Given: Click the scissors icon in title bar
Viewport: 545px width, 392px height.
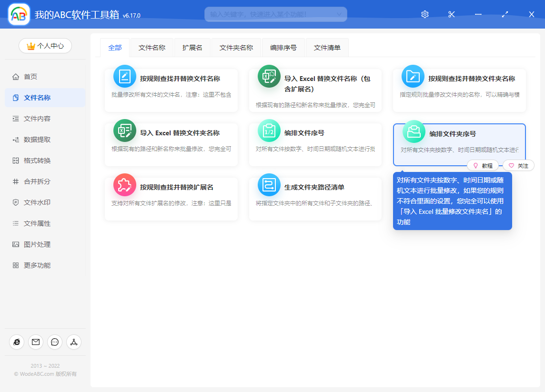Looking at the screenshot, I should coord(451,14).
